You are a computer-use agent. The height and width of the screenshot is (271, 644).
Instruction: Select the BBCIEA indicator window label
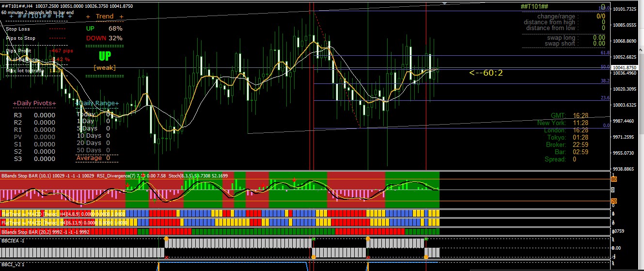[x=13, y=240]
